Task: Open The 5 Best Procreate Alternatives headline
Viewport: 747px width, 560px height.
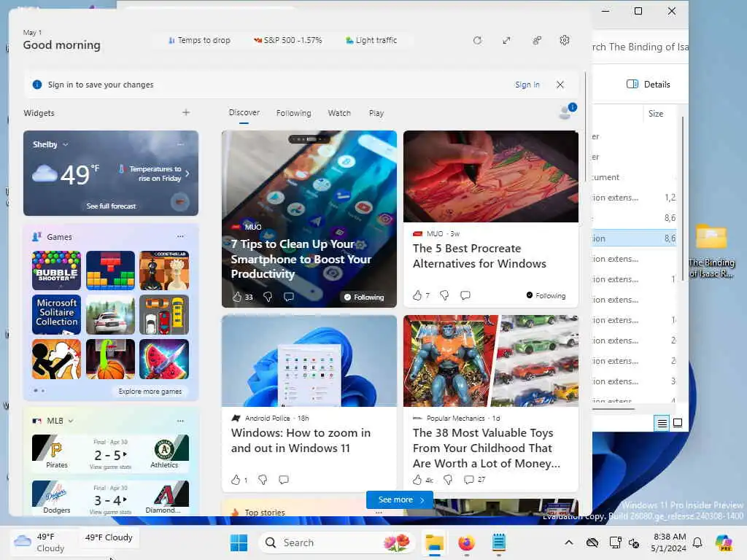Action: tap(479, 256)
